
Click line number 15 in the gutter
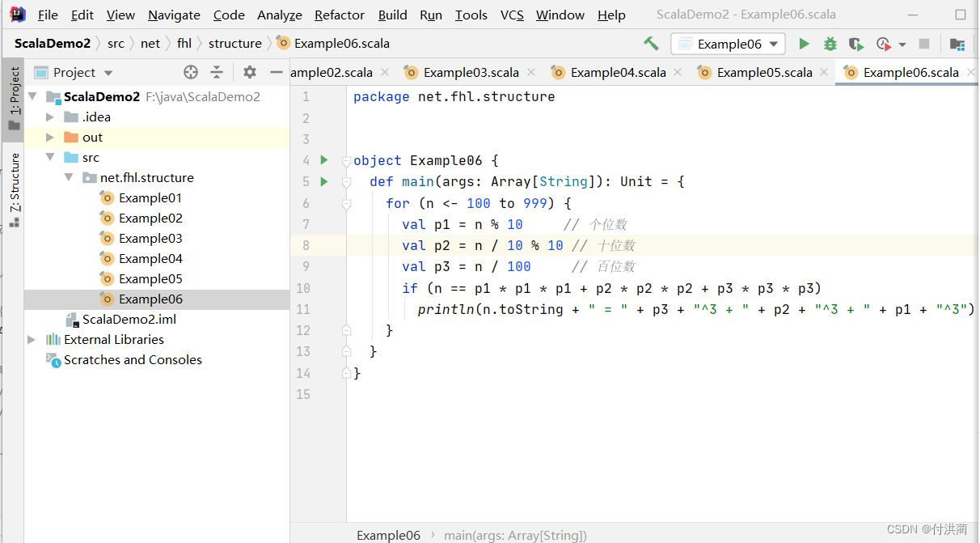pyautogui.click(x=303, y=394)
